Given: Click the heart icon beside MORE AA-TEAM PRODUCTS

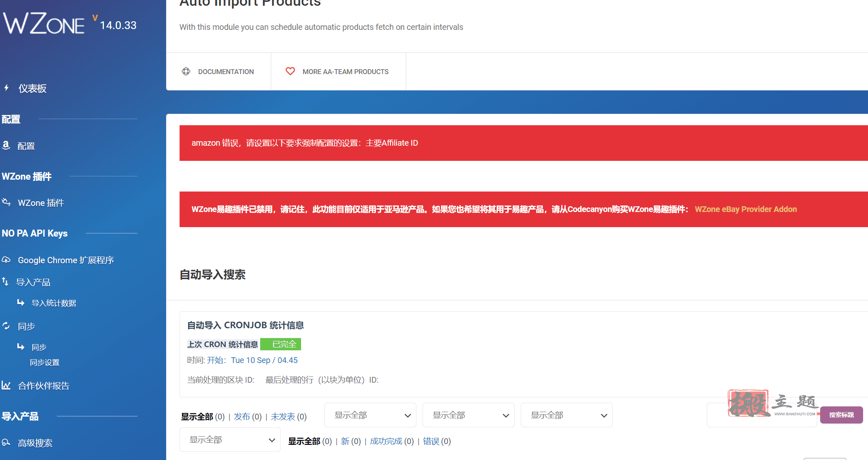Looking at the screenshot, I should coord(290,71).
